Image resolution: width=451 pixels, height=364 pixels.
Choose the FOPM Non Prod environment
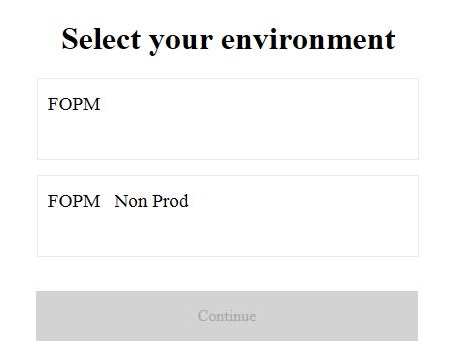[x=228, y=216]
